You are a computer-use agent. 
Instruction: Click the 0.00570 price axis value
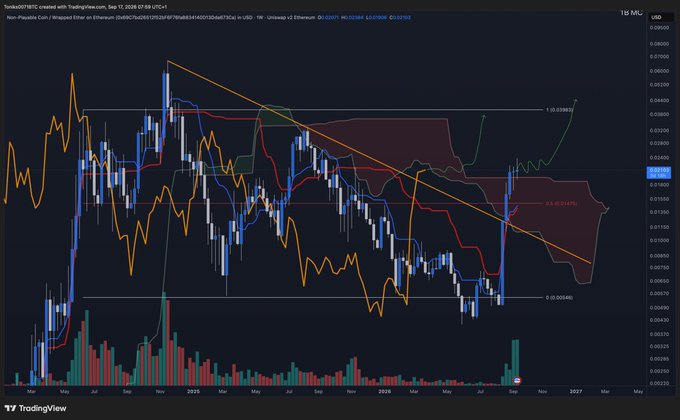(x=659, y=293)
